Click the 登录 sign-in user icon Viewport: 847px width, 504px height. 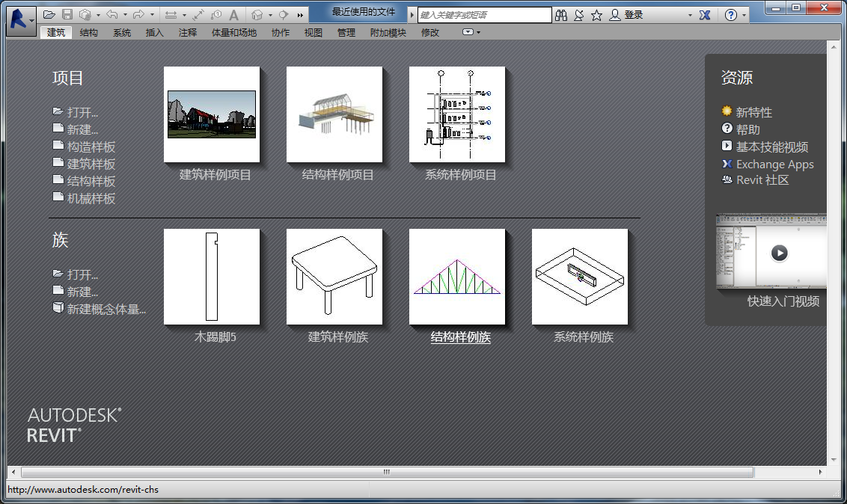[615, 15]
